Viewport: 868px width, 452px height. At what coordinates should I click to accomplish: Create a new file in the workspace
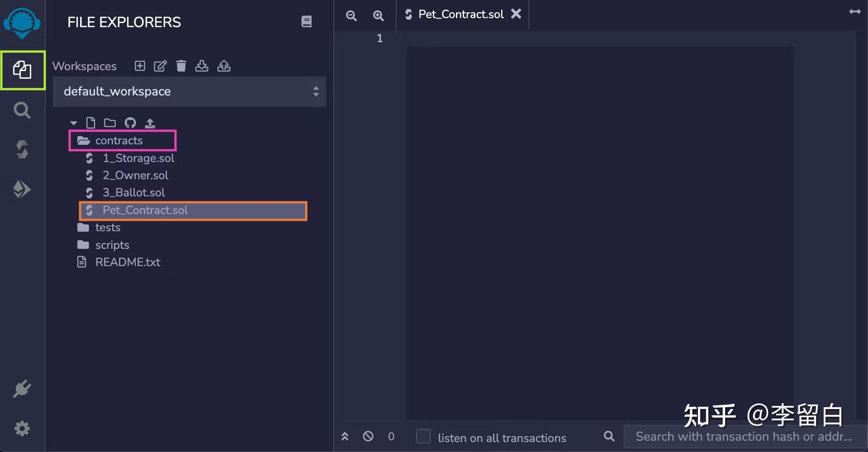click(90, 123)
